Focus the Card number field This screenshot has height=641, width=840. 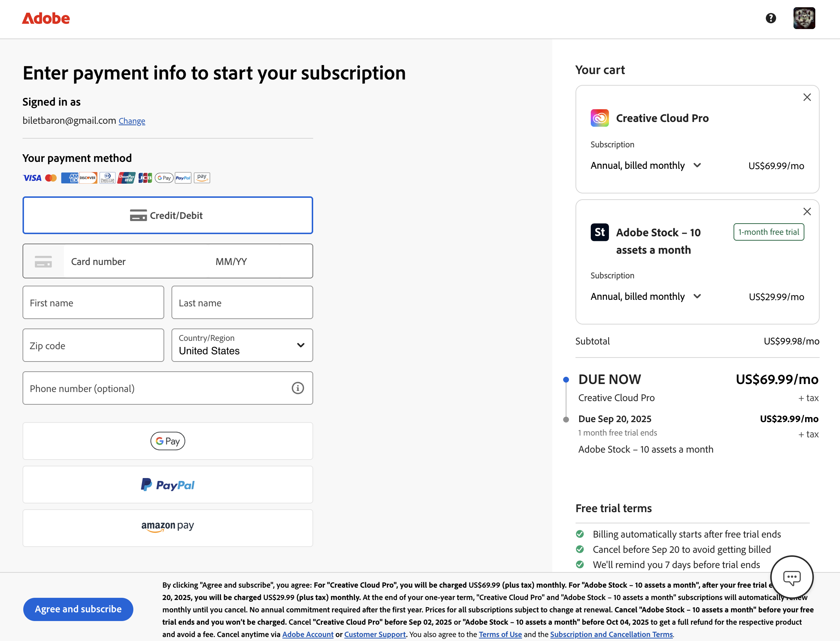134,261
